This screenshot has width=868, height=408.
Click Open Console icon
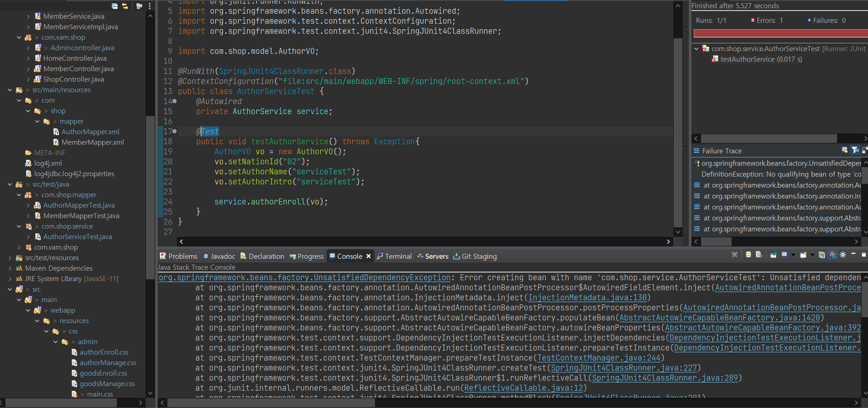[803, 255]
